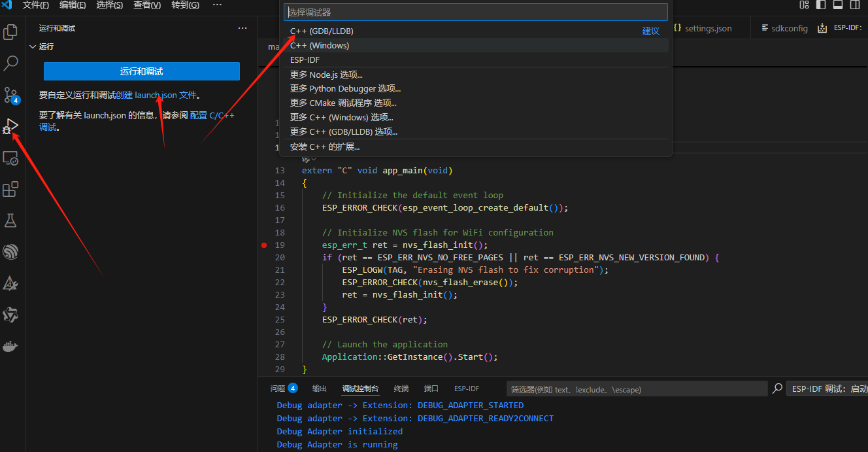Open the Extensions view icon

click(x=10, y=189)
